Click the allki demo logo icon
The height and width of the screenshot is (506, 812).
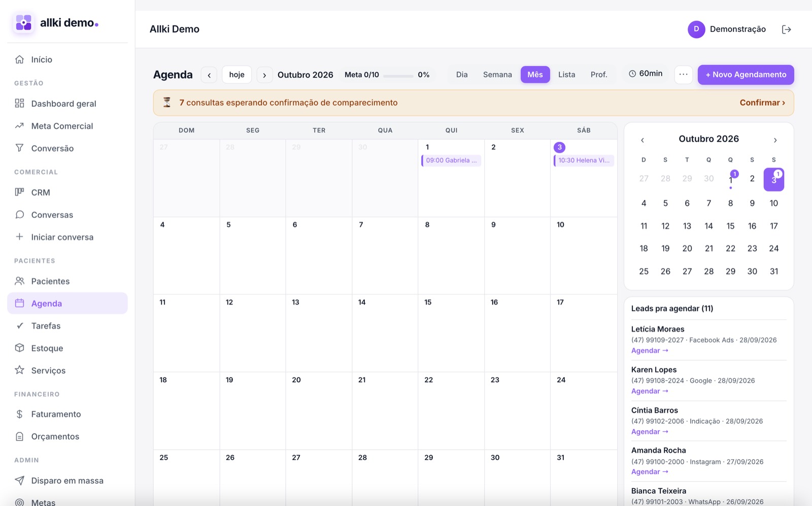(23, 23)
